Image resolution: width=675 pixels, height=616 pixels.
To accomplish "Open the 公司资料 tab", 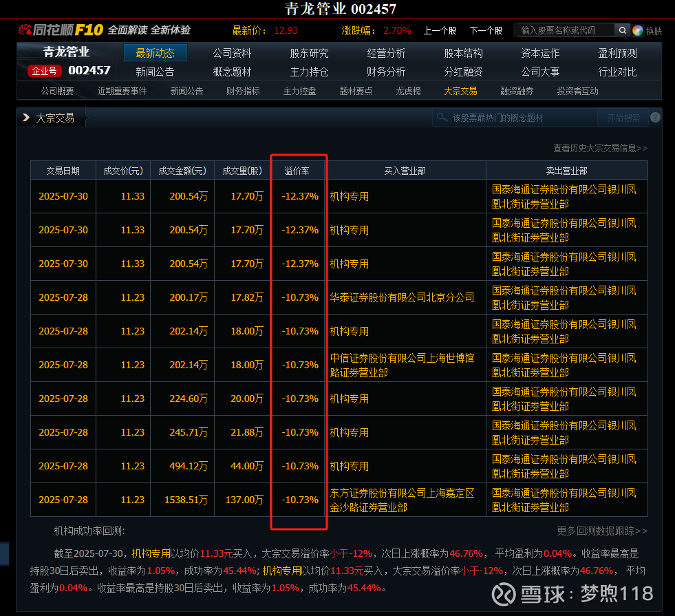I will (x=232, y=53).
